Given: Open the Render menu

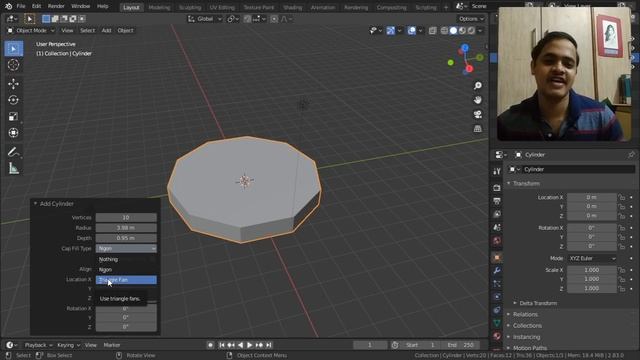Looking at the screenshot, I should (56, 7).
